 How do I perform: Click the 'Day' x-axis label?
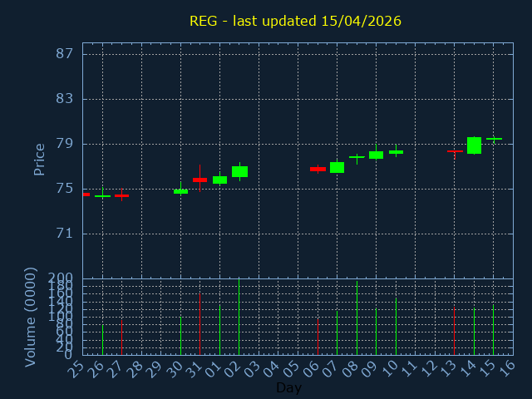[x=288, y=387]
